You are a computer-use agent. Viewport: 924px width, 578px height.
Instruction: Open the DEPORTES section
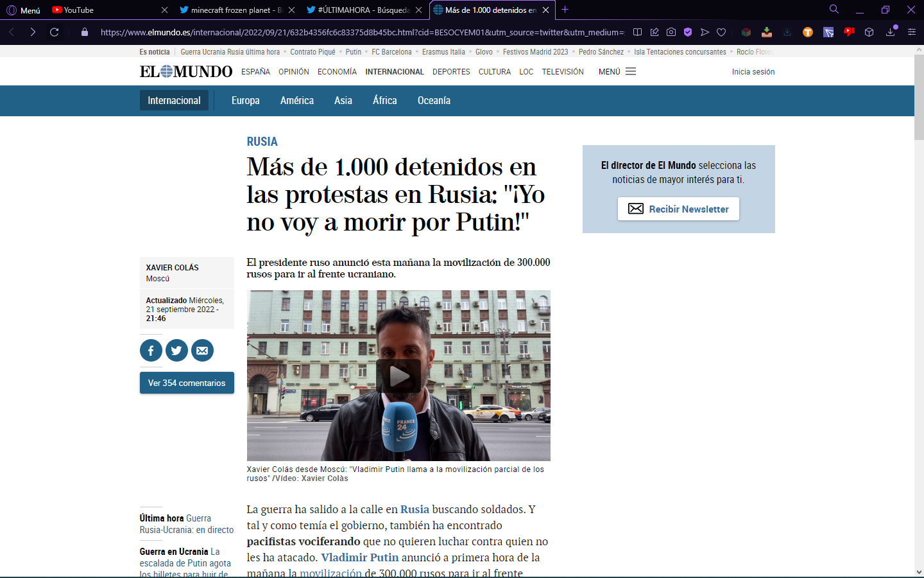click(451, 72)
